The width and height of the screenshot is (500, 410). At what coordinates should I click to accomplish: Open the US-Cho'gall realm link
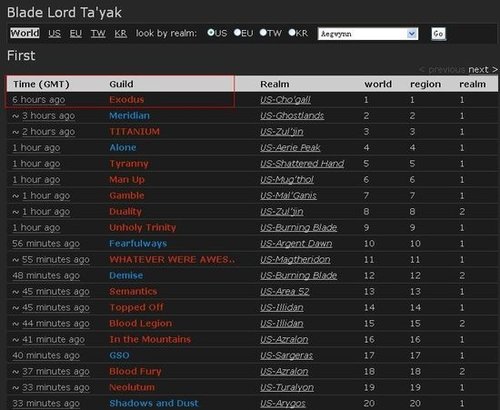tap(285, 100)
